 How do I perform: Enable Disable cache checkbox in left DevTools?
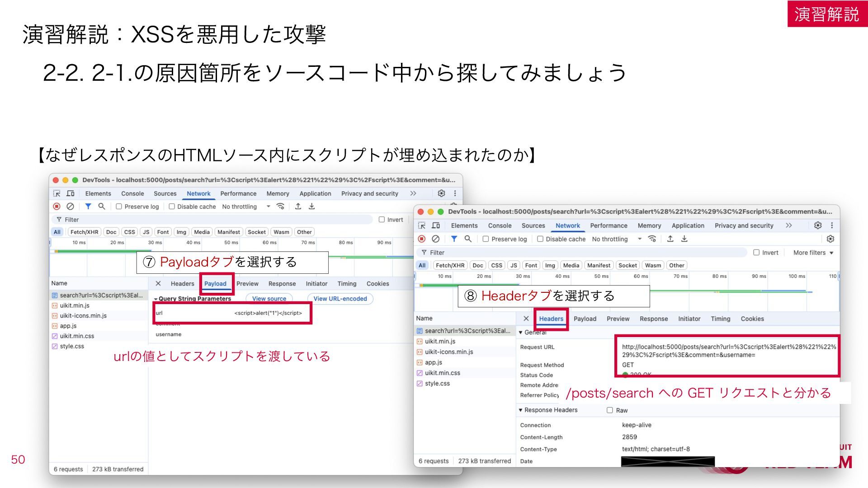(x=172, y=206)
